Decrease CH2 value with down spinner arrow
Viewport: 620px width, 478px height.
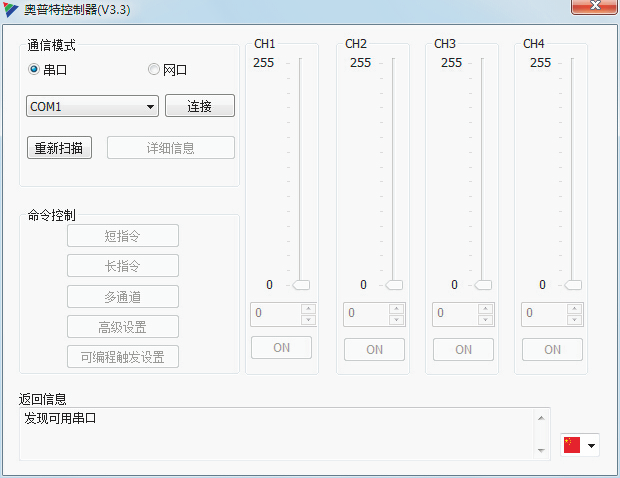point(397,320)
